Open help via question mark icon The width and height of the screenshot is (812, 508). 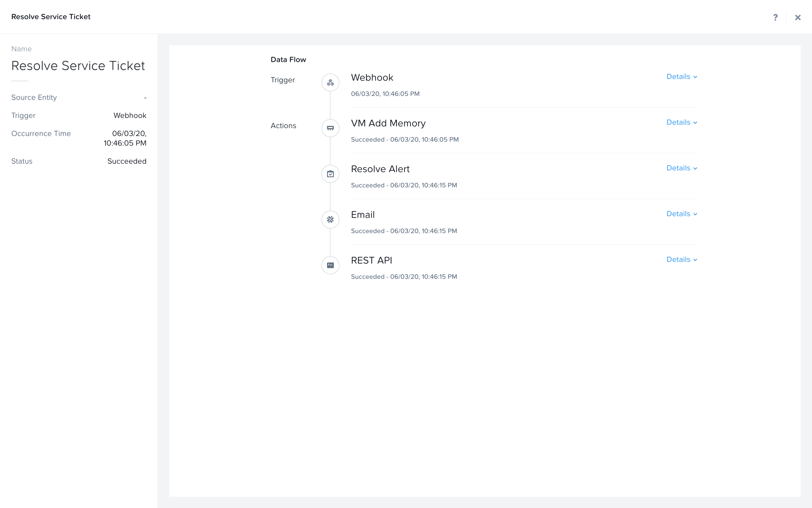tap(775, 17)
